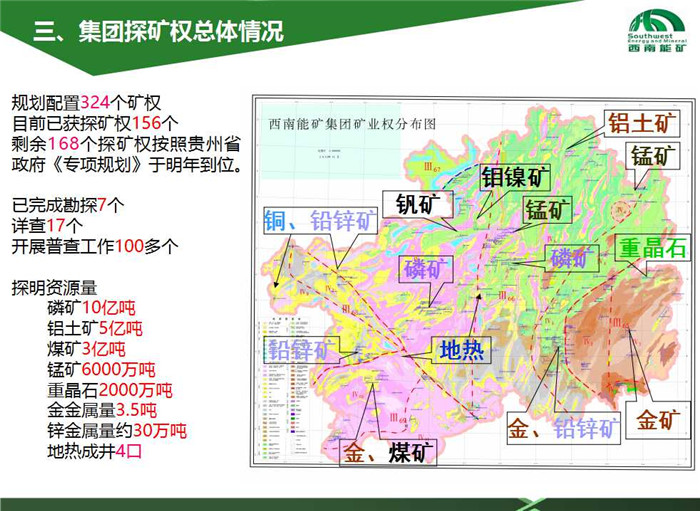Select the magenta 磷矿 label
This screenshot has height=511, width=700.
coord(429,268)
